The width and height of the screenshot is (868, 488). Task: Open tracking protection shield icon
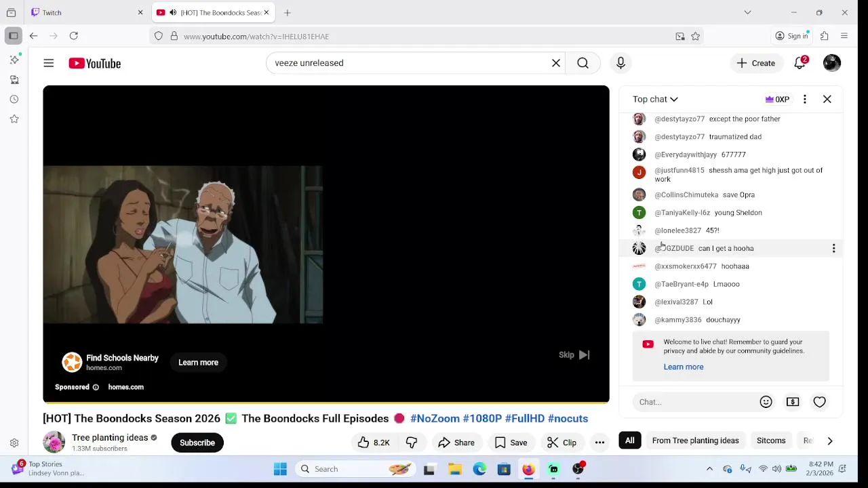pyautogui.click(x=159, y=37)
